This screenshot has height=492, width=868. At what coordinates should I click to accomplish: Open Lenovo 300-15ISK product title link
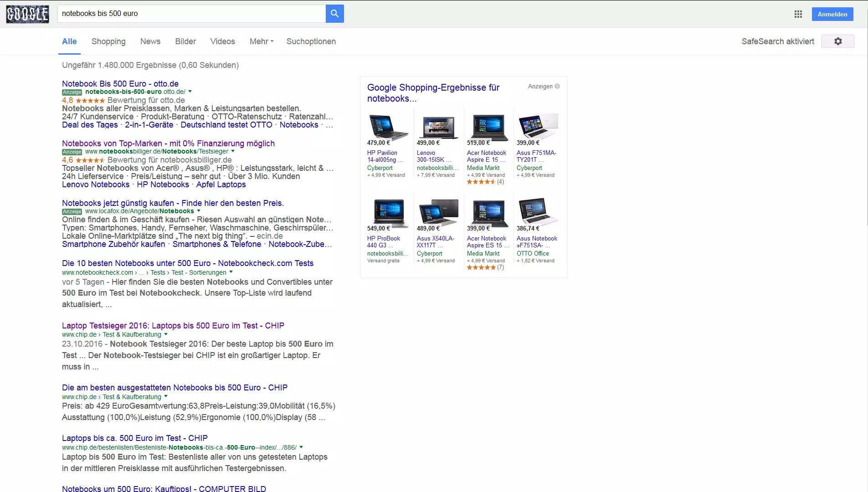tap(433, 156)
